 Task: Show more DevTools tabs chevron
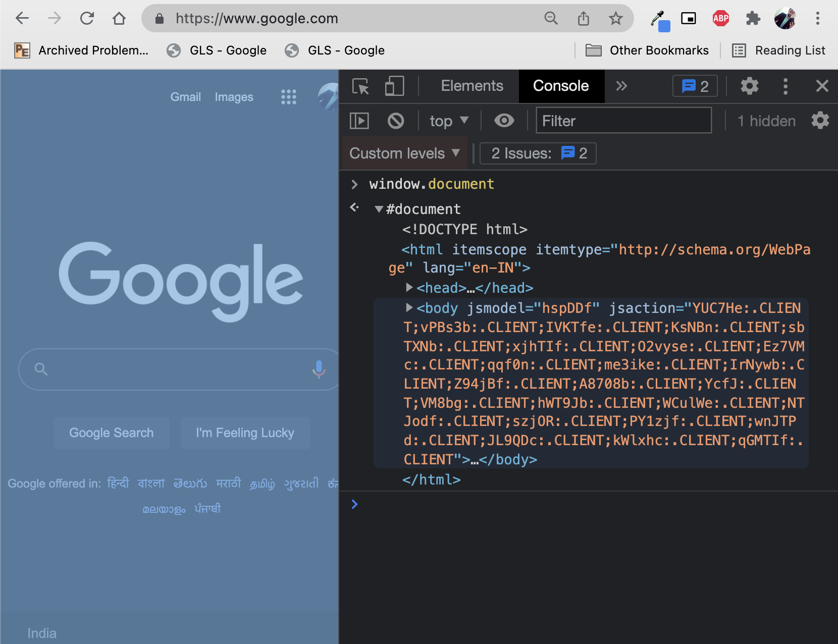coord(621,86)
